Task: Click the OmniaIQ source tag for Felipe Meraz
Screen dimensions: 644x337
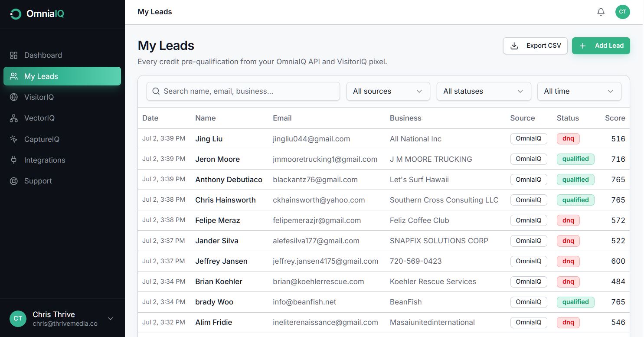Action: [529, 220]
